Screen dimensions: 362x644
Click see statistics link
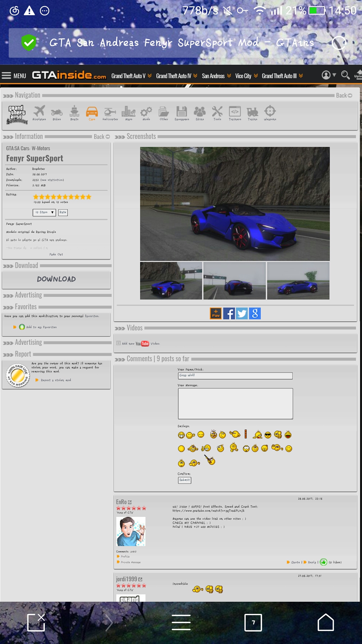tap(52, 180)
